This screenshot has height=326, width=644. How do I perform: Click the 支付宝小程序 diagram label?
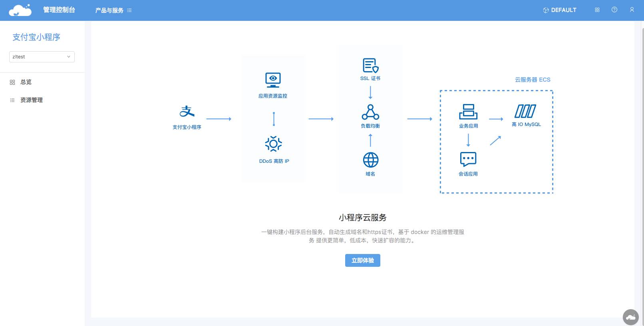(187, 127)
